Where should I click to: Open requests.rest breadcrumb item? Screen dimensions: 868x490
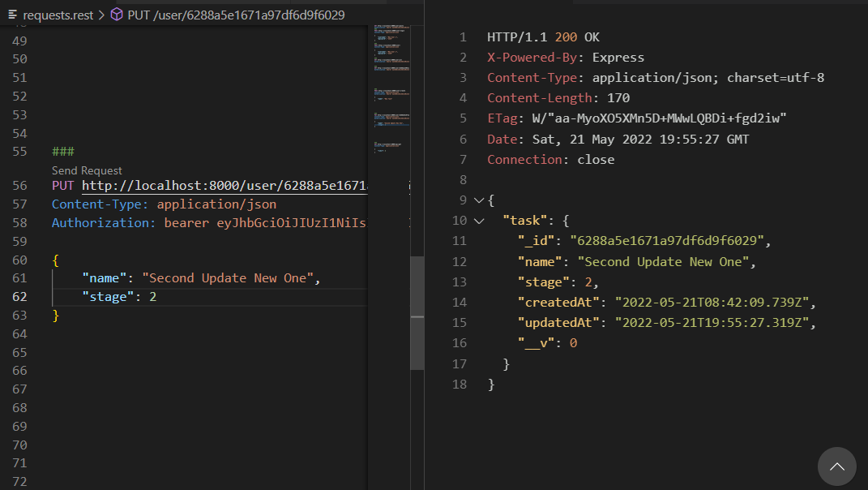[58, 15]
